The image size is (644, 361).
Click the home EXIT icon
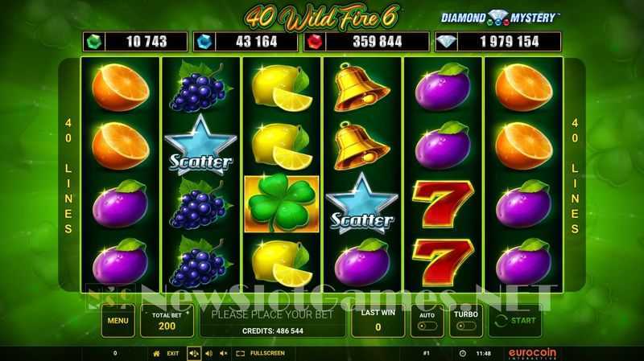156,353
